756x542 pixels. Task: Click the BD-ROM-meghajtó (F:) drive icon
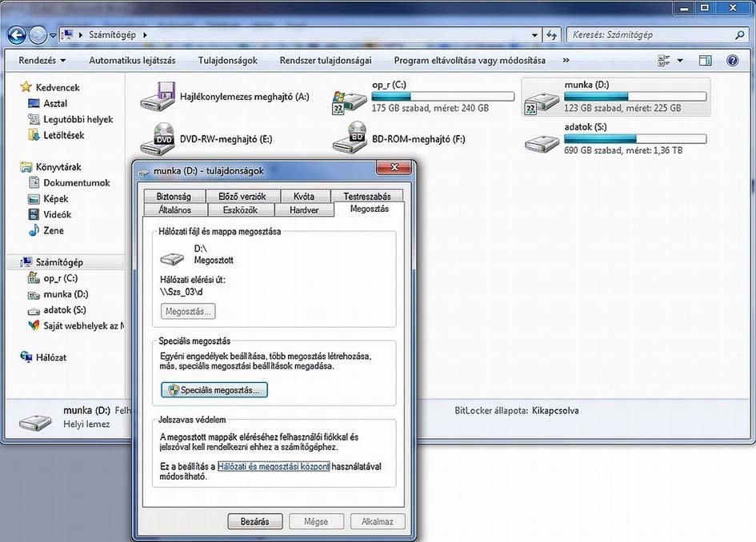(x=350, y=137)
